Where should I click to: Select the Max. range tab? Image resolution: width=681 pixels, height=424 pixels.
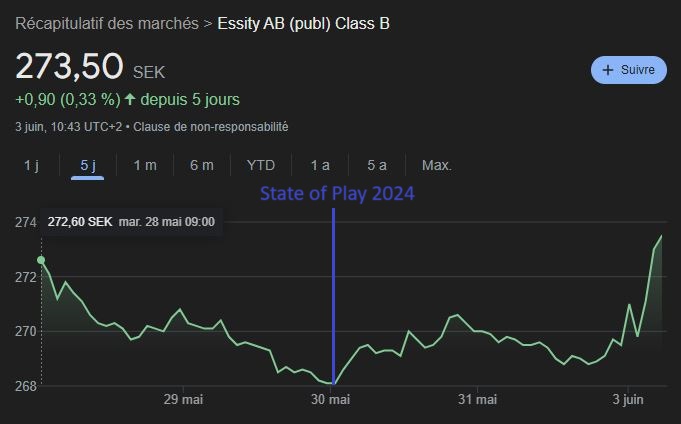click(x=437, y=165)
